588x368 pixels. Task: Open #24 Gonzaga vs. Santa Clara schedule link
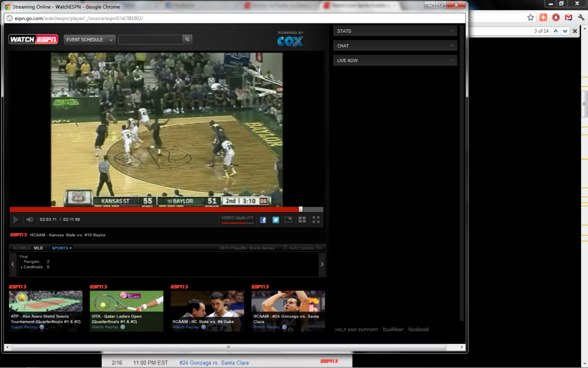pyautogui.click(x=214, y=363)
